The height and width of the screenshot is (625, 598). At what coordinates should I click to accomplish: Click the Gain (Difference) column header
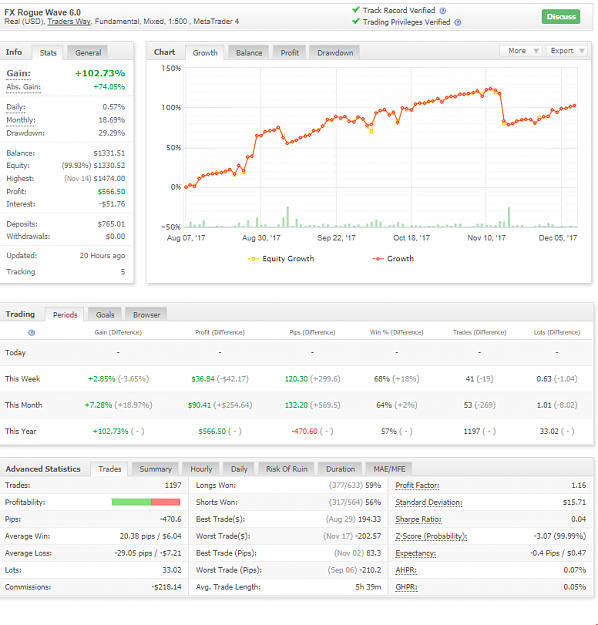pos(118,332)
